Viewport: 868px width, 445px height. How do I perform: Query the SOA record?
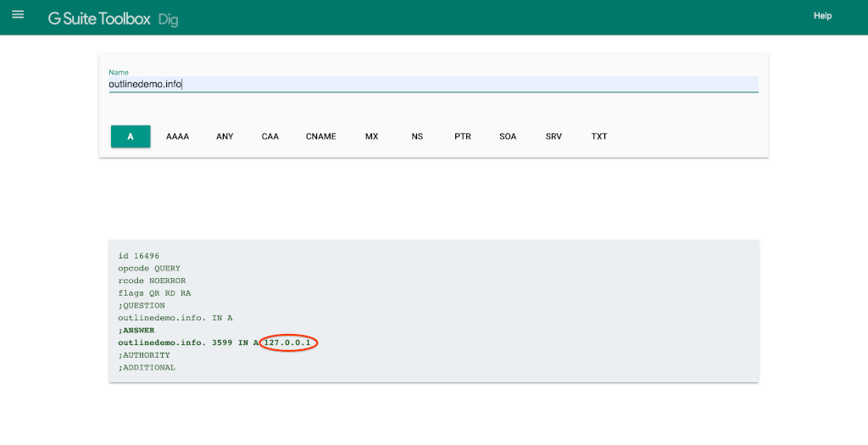pos(508,136)
